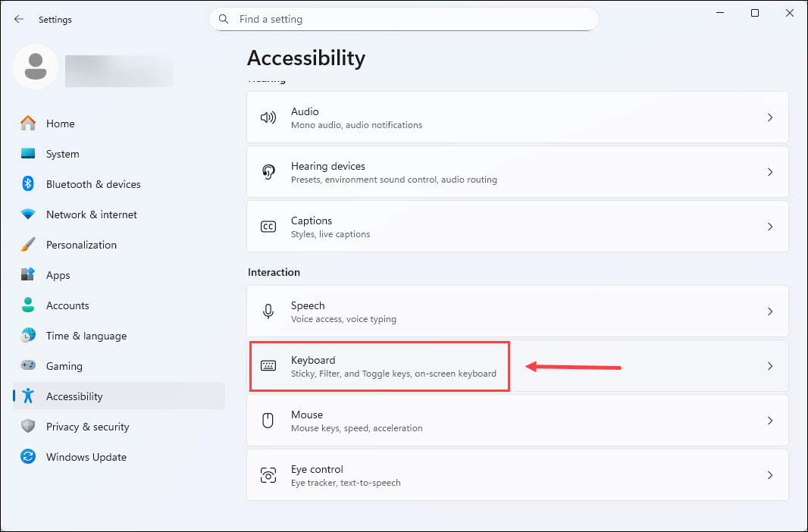Click the Captions CC icon
The height and width of the screenshot is (532, 808).
click(268, 227)
